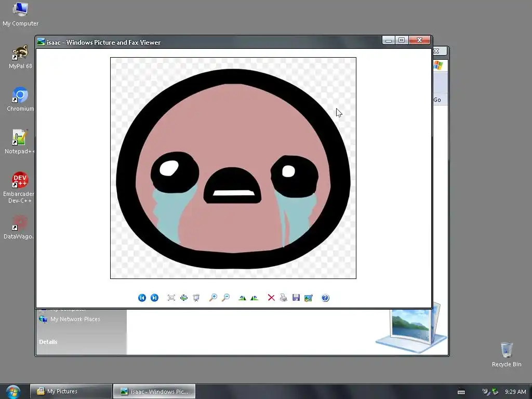Screen dimensions: 532x399
Task: Open Notepad++ desktop shortcut
Action: tap(19, 142)
